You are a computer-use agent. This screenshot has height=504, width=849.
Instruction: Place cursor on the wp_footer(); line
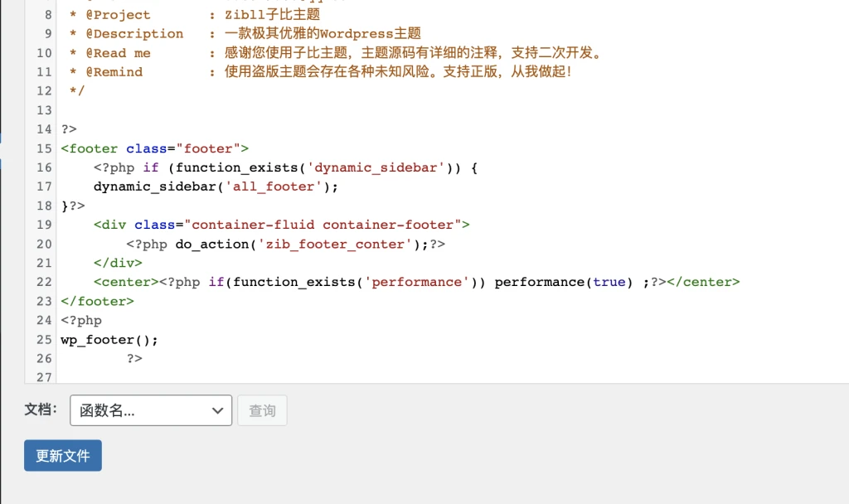click(109, 339)
